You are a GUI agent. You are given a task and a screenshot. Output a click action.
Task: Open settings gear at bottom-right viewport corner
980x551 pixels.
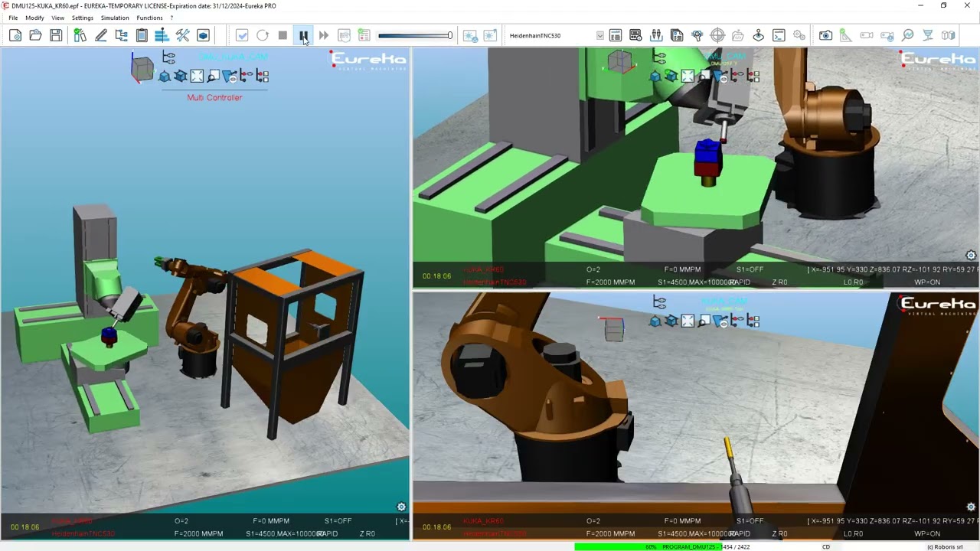coord(971,507)
